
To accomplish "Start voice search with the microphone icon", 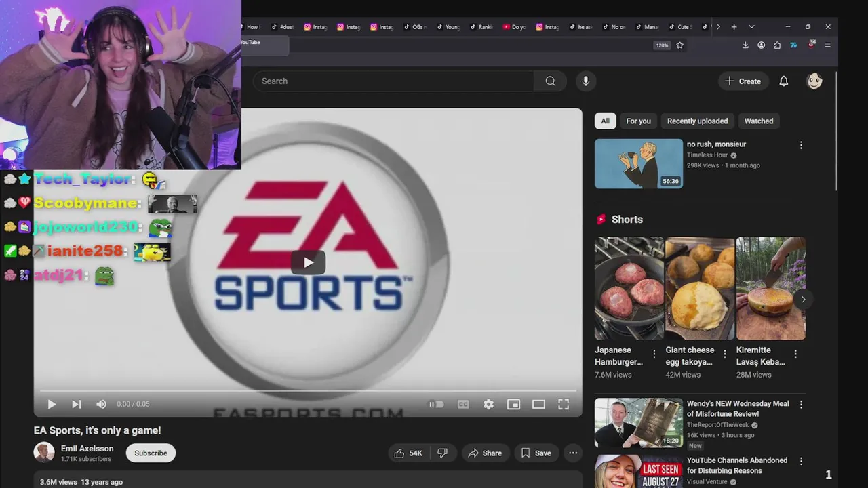I will click(586, 81).
